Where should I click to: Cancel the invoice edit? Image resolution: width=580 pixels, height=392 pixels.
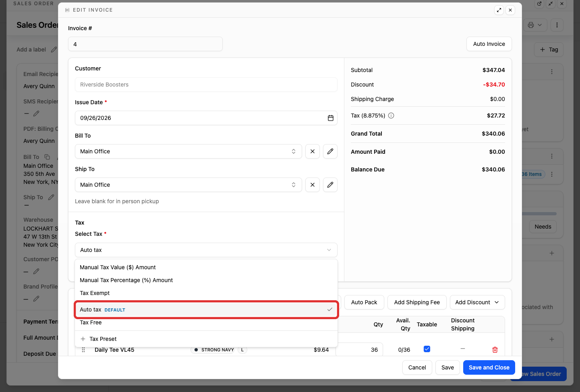tap(417, 367)
